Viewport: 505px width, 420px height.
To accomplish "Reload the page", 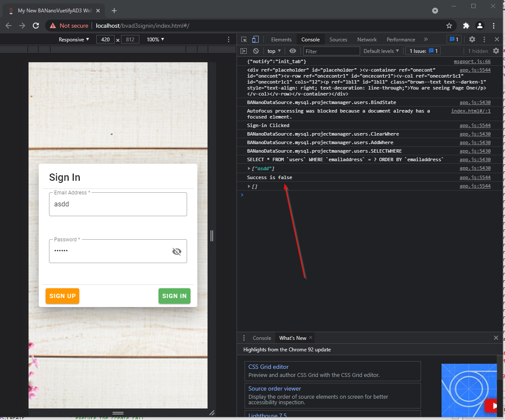I will click(x=36, y=26).
